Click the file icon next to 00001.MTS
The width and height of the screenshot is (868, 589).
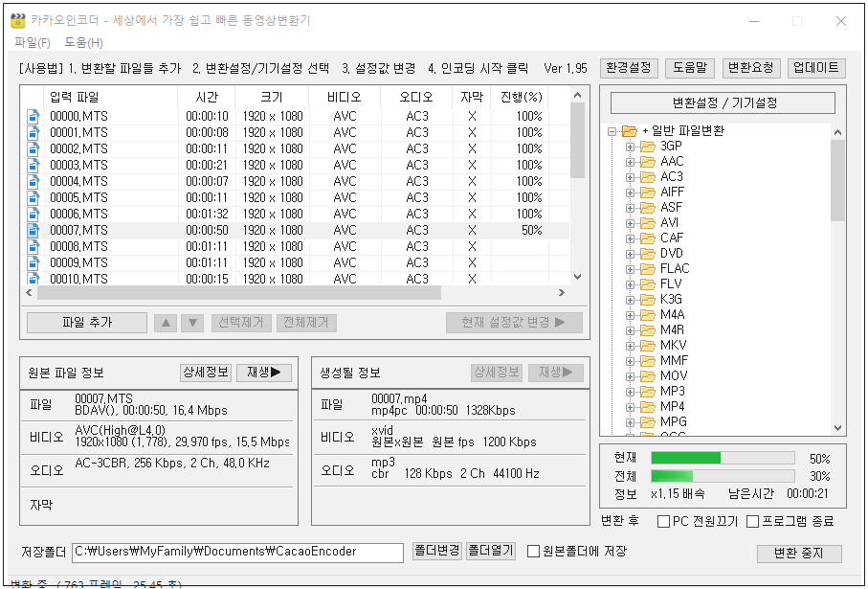pos(33,133)
